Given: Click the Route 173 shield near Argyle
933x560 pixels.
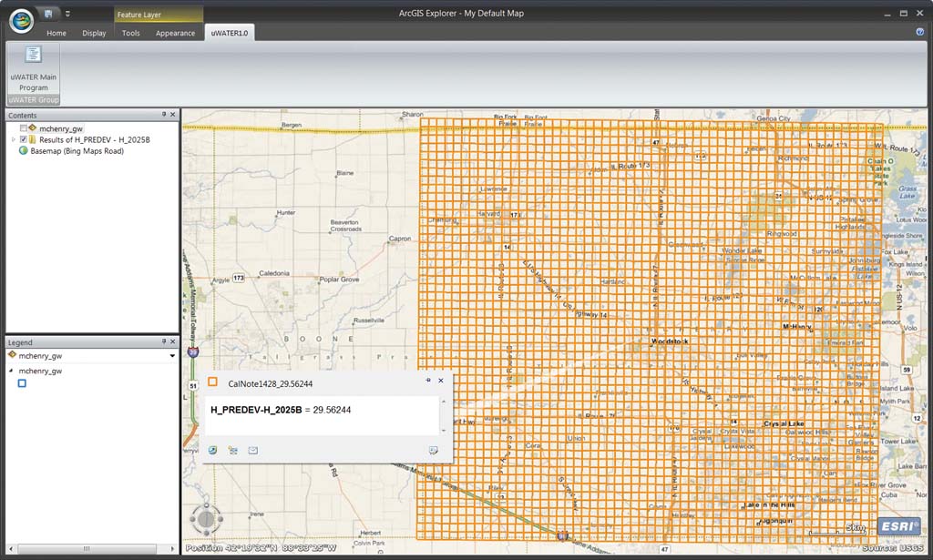Looking at the screenshot, I should (239, 278).
